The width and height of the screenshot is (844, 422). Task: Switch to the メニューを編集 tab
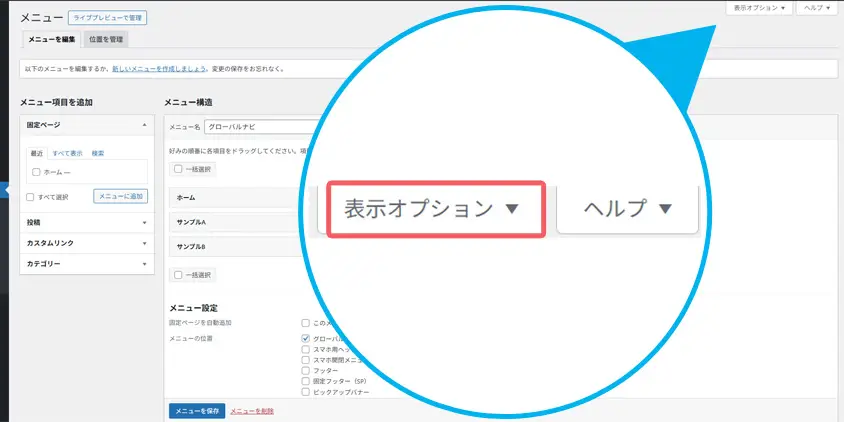tap(52, 39)
